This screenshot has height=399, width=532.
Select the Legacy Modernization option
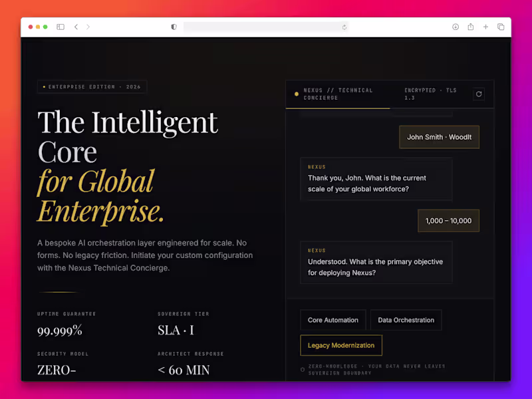pos(341,345)
